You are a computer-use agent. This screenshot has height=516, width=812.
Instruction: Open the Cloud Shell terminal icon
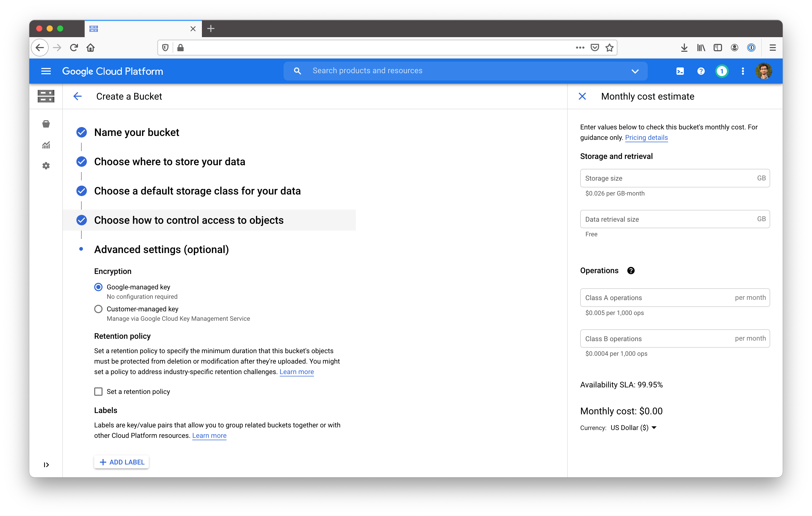[680, 71]
